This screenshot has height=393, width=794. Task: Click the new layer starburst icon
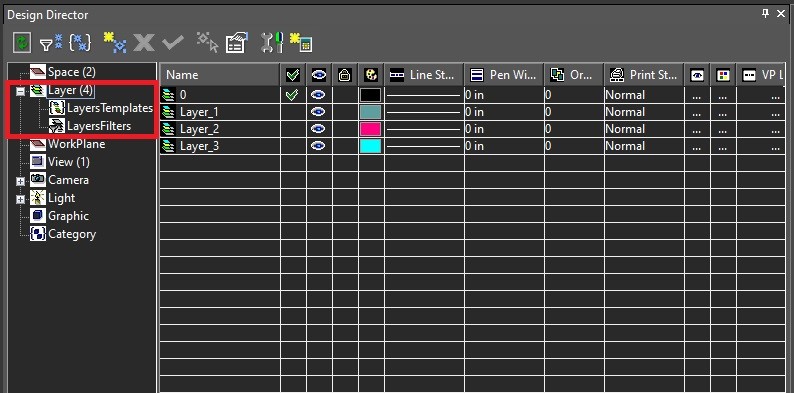tap(114, 43)
